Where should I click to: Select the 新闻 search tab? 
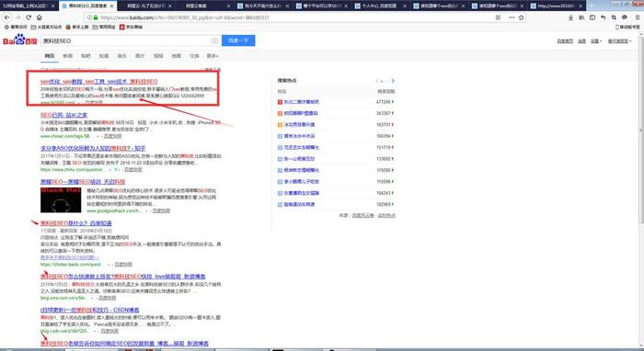68,56
